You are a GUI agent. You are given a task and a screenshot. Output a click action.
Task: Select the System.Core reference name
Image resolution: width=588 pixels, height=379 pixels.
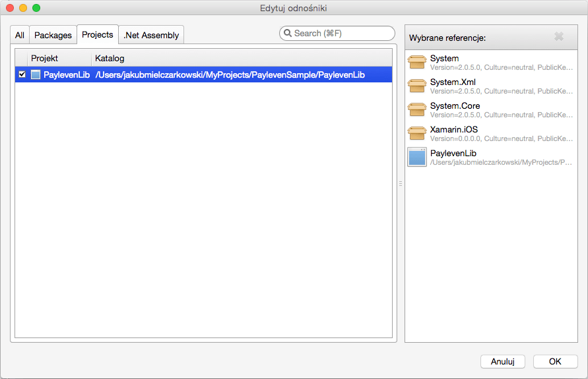[455, 106]
